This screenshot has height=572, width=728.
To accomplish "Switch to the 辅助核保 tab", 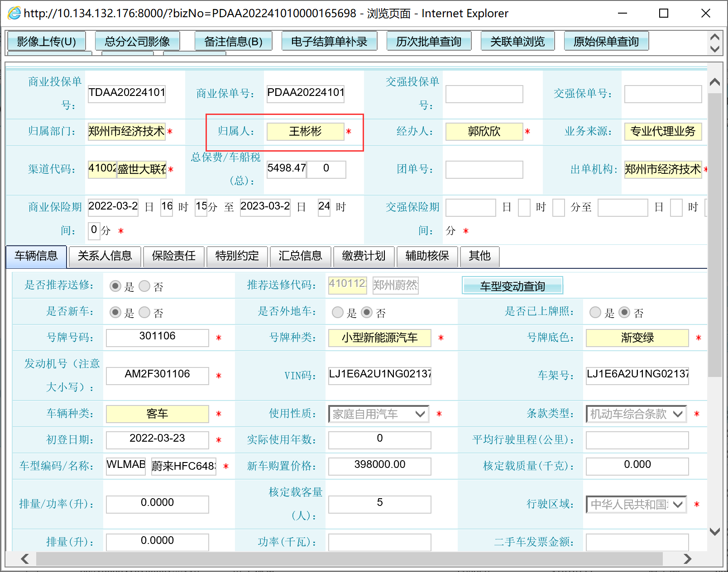I will 427,256.
